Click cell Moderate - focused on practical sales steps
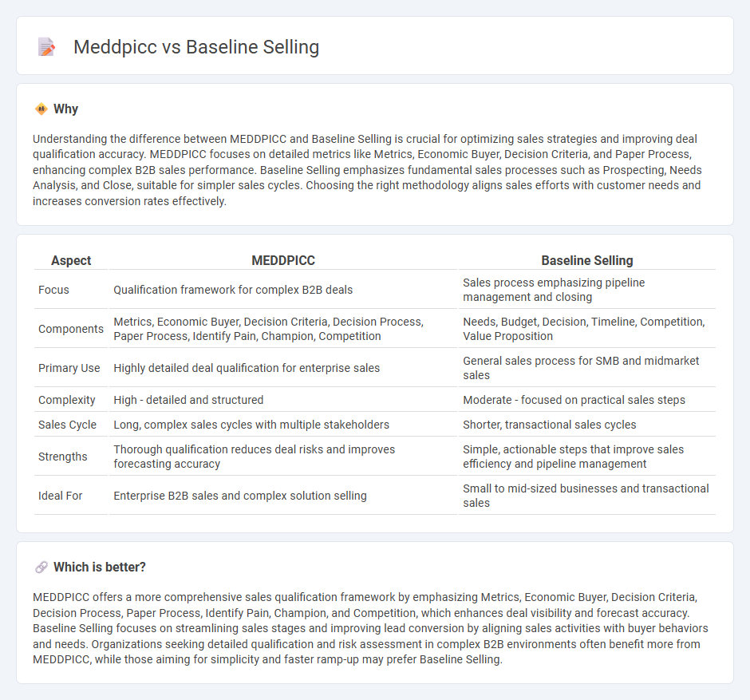 point(587,400)
